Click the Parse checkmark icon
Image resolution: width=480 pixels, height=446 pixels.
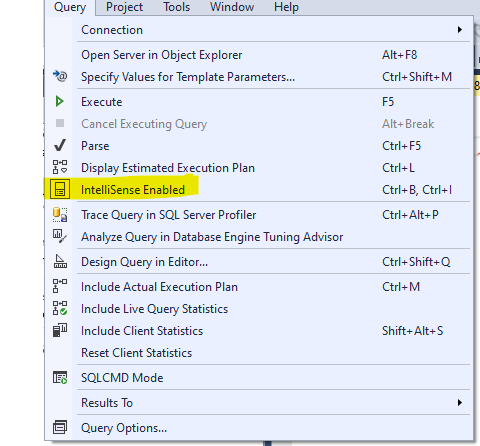[x=60, y=145]
